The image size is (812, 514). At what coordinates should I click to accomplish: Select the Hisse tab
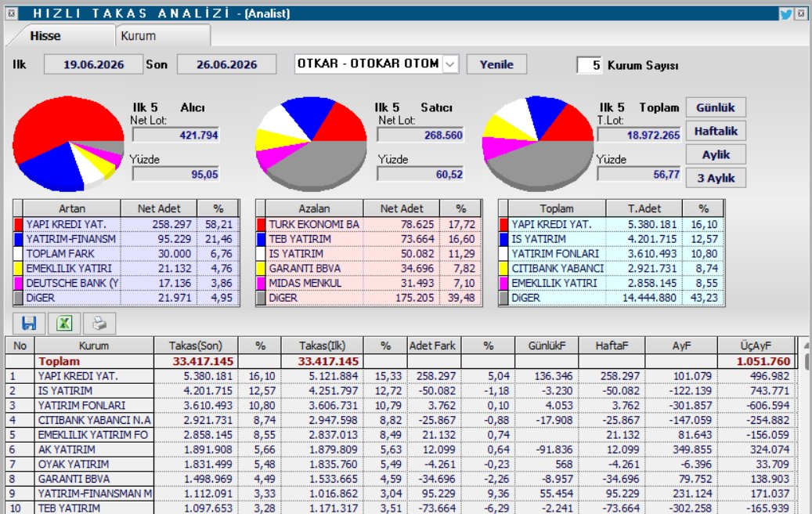tap(45, 36)
